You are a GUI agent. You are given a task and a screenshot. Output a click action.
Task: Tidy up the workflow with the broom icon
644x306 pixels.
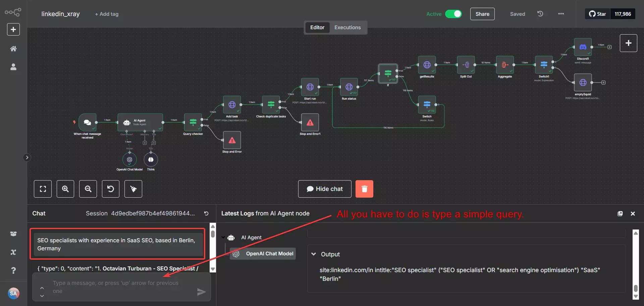pyautogui.click(x=133, y=189)
